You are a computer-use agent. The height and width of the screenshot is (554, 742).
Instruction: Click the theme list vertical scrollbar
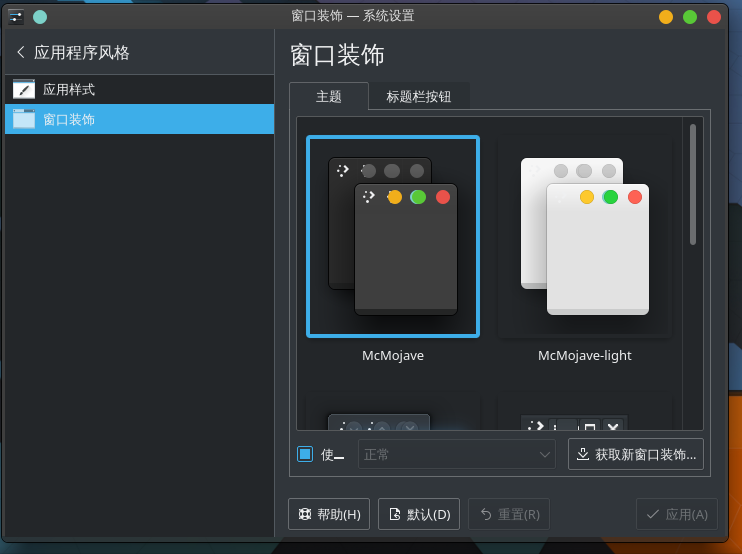(693, 185)
